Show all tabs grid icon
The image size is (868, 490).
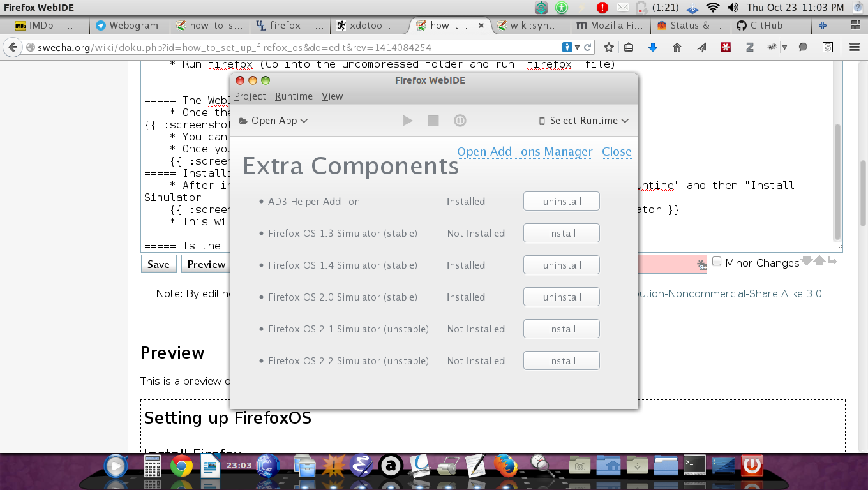tap(855, 26)
